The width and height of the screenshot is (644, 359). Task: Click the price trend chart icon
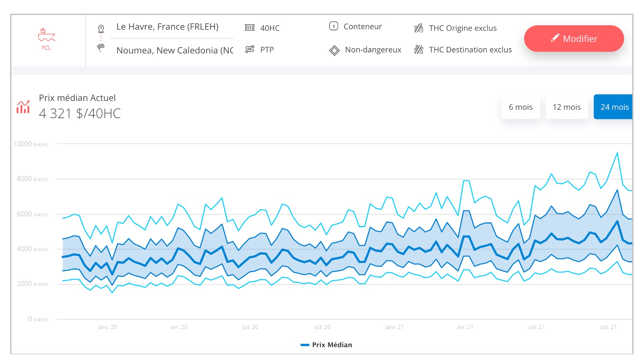click(23, 107)
